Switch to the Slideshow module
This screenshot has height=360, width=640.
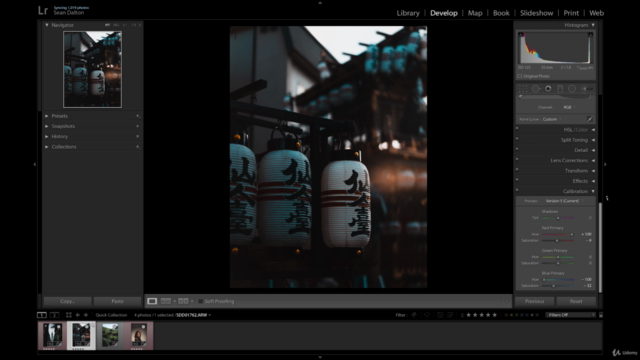point(537,13)
